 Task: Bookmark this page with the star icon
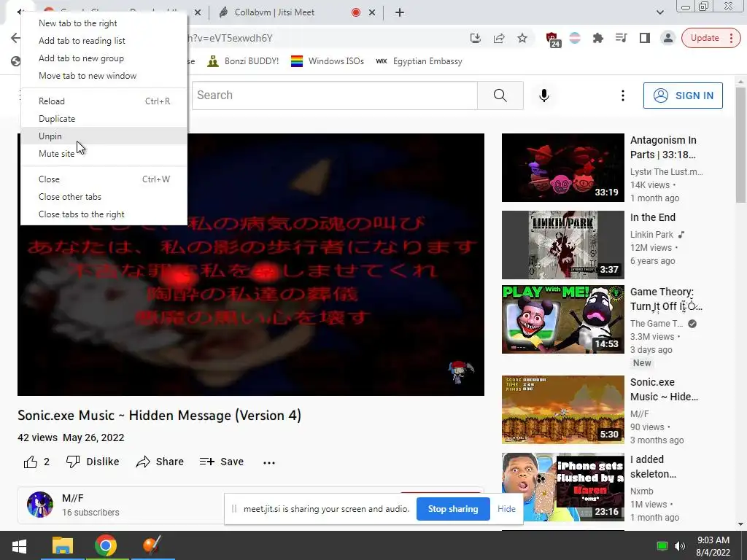(522, 38)
